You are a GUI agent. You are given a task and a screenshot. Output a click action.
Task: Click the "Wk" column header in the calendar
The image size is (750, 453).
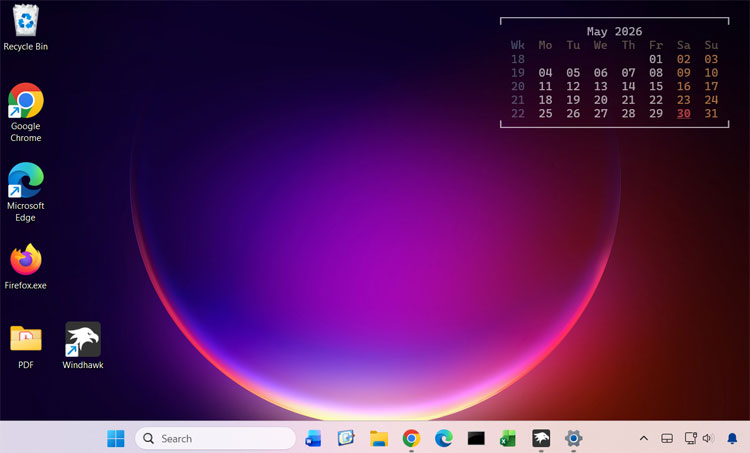[x=518, y=45]
